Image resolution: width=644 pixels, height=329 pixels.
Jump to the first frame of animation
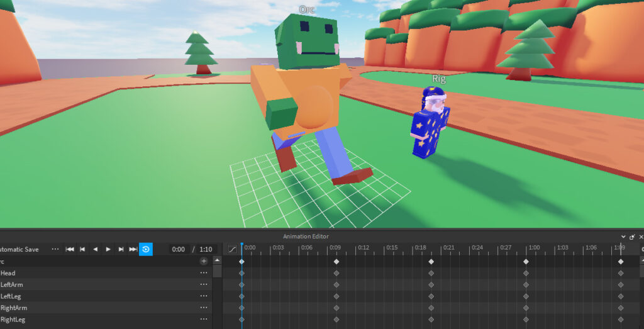[70, 249]
